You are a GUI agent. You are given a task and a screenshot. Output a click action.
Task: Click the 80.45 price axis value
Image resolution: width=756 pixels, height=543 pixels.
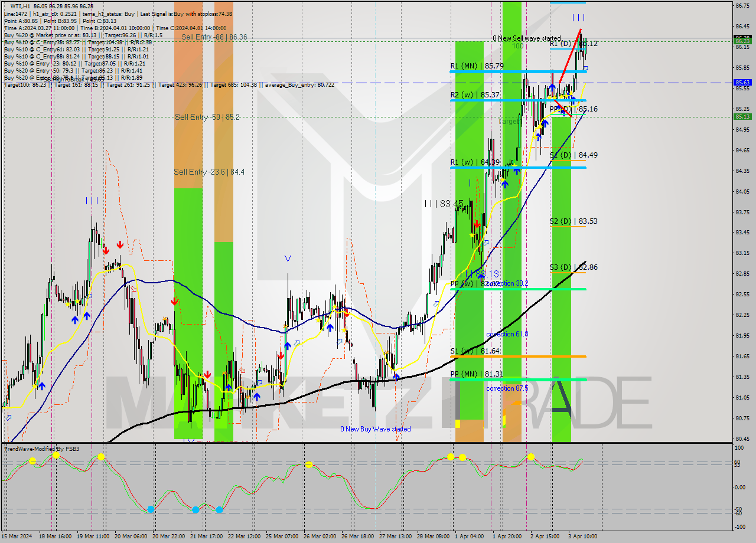coord(742,439)
